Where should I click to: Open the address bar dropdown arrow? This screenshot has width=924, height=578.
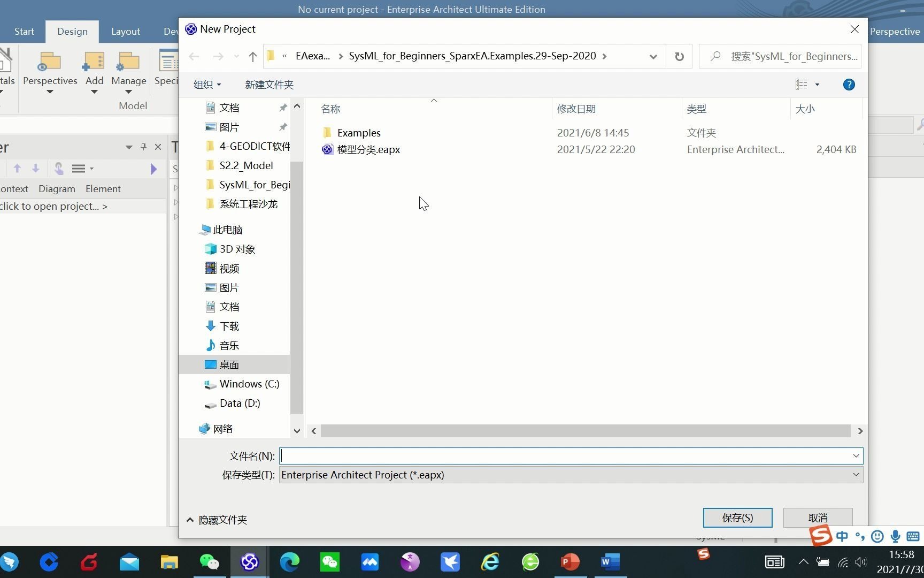652,56
